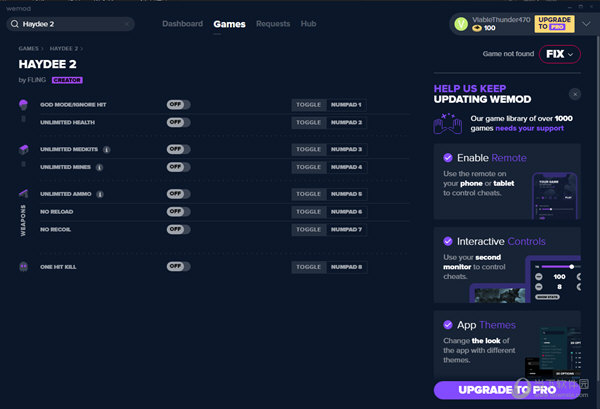Click NUMPAD 4 hotkey binding

[x=346, y=168]
